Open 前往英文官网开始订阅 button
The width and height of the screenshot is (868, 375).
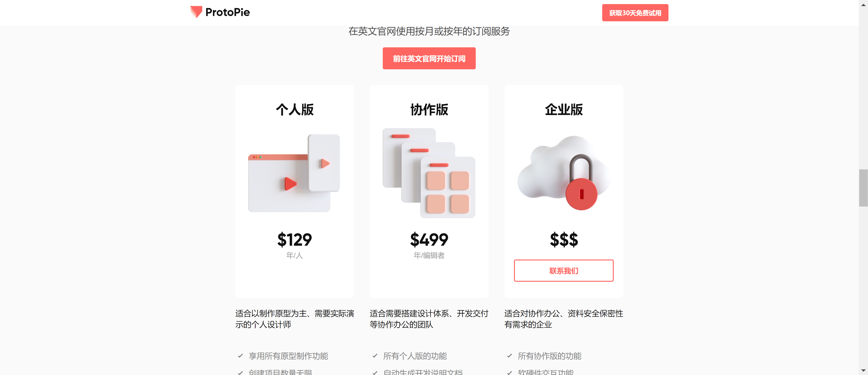429,58
